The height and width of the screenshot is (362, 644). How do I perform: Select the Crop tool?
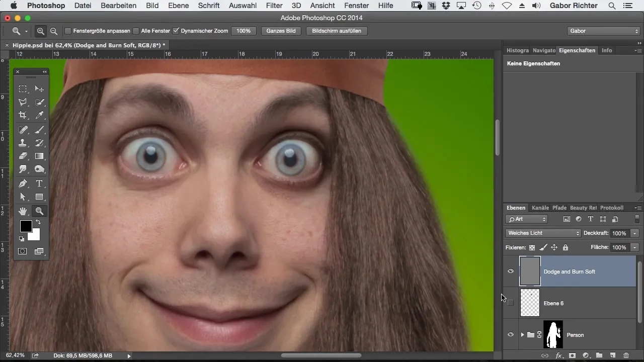(x=23, y=115)
